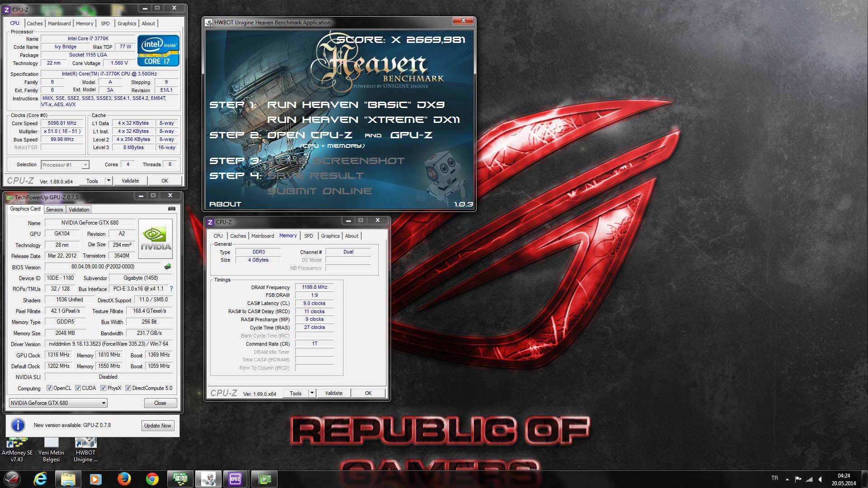
Task: Open SPD tab in CPU-Z Memory window
Action: coord(309,236)
